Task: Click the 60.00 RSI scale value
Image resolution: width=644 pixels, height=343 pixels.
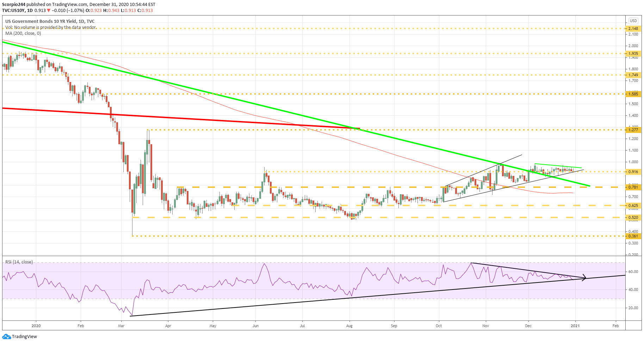Action: [633, 272]
